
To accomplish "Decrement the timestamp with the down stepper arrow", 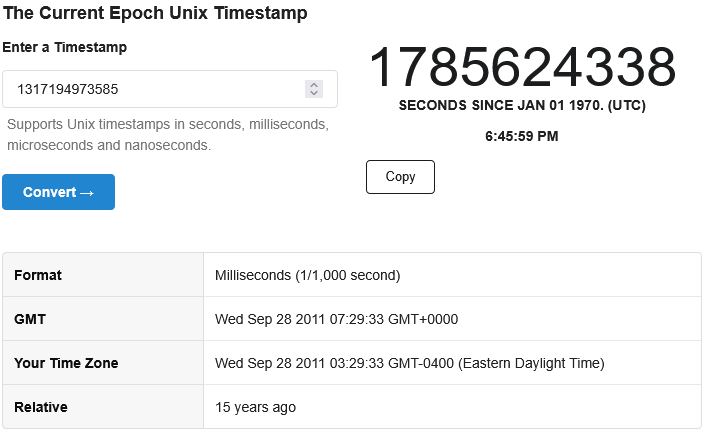I will click(x=314, y=93).
